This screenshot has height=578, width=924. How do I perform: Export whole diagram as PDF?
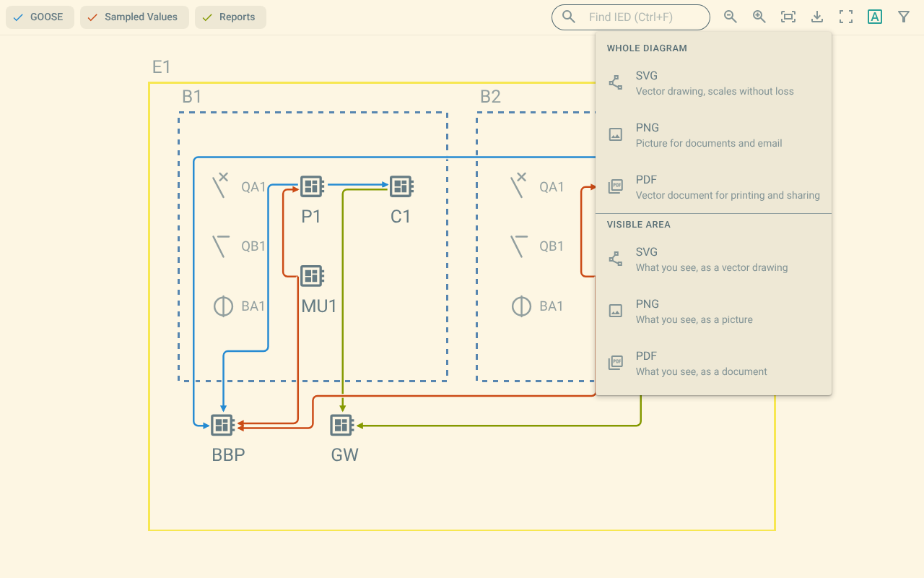[x=713, y=187]
